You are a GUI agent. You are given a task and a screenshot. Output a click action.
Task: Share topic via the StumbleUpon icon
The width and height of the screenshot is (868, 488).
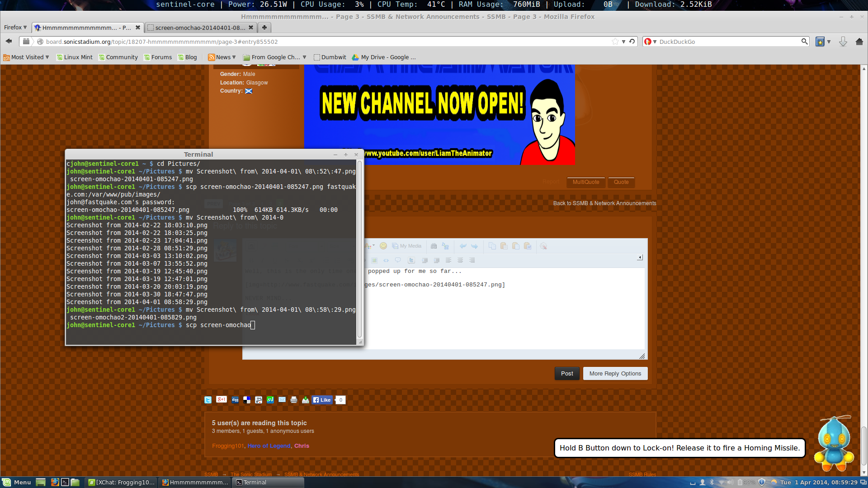tap(270, 400)
